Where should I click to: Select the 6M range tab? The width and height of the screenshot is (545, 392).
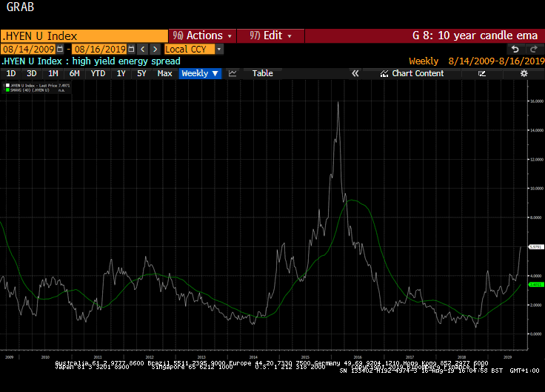coord(74,73)
